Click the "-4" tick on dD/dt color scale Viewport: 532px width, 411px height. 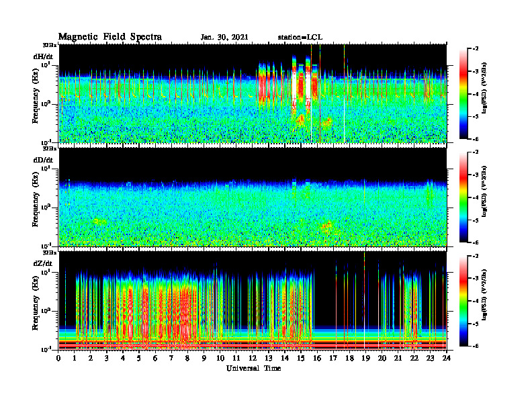tap(476, 197)
